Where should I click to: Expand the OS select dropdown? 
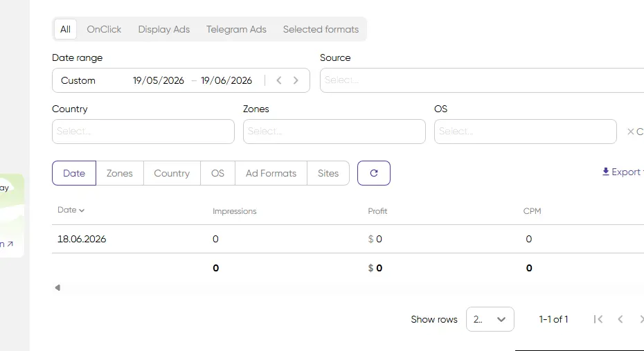click(526, 132)
